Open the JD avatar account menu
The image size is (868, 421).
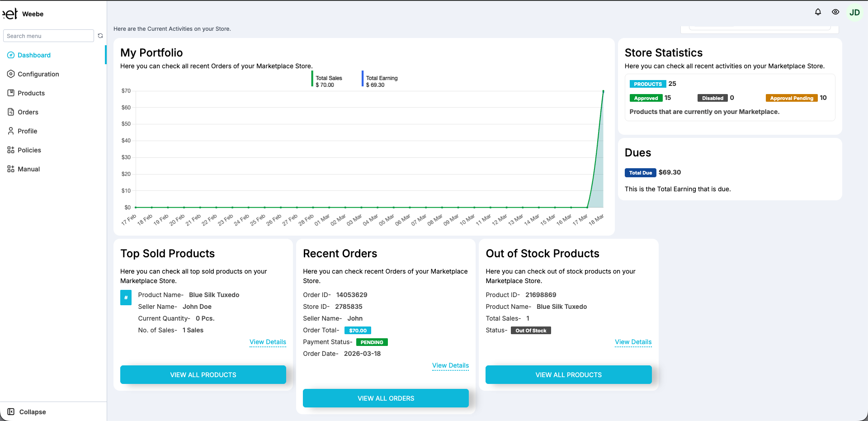pyautogui.click(x=854, y=12)
